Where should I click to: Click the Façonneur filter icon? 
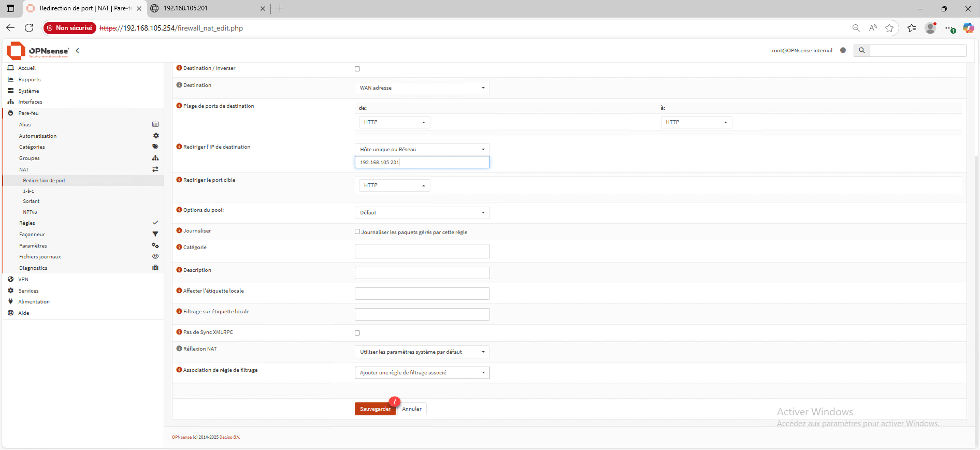click(x=155, y=234)
